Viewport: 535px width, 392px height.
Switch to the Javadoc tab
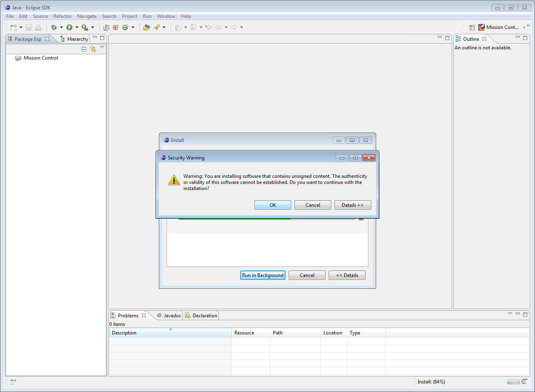169,316
